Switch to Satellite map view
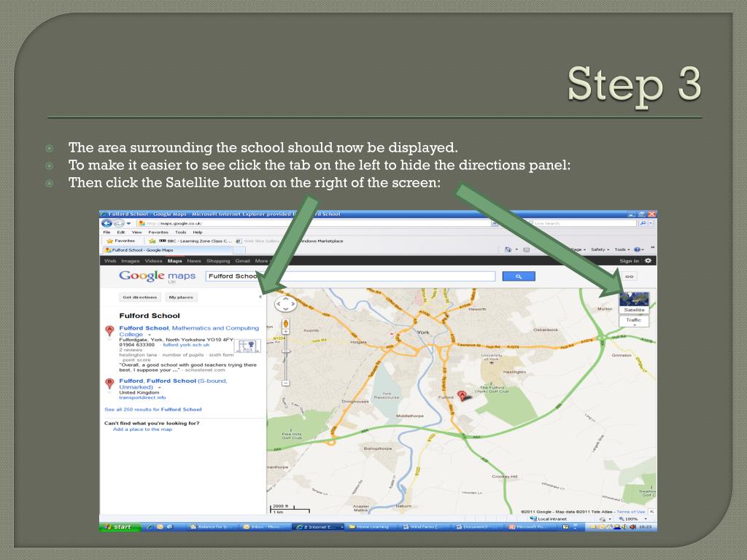Screen dimensions: 747x560 coord(634,303)
